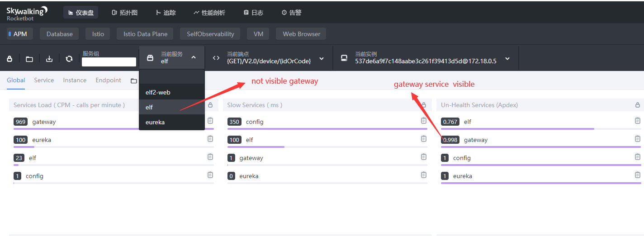The image size is (644, 236).
Task: Click gateway in Un-Health Services list
Action: tap(476, 140)
